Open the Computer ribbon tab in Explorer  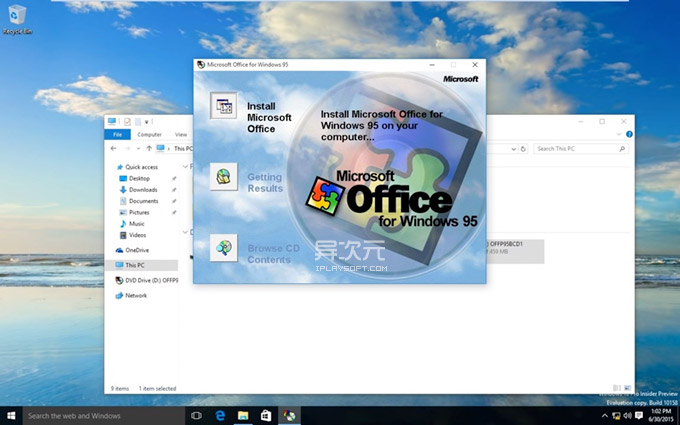pyautogui.click(x=149, y=134)
